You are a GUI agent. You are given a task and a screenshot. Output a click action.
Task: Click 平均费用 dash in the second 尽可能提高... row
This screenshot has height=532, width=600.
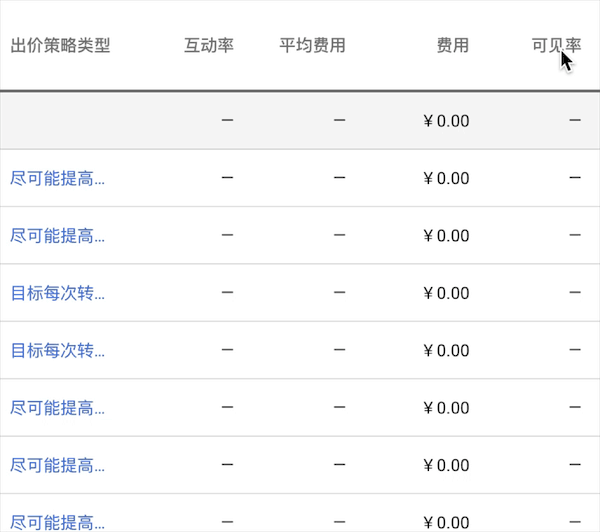pos(339,236)
